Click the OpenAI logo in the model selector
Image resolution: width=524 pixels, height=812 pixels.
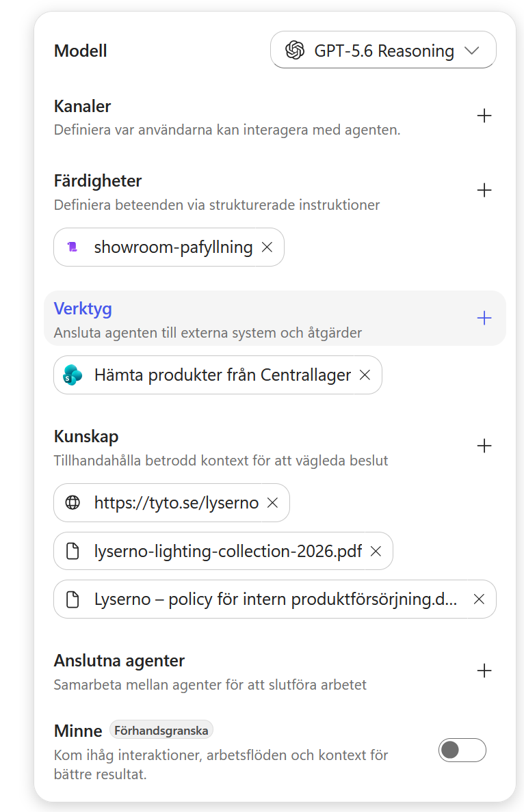pos(295,50)
